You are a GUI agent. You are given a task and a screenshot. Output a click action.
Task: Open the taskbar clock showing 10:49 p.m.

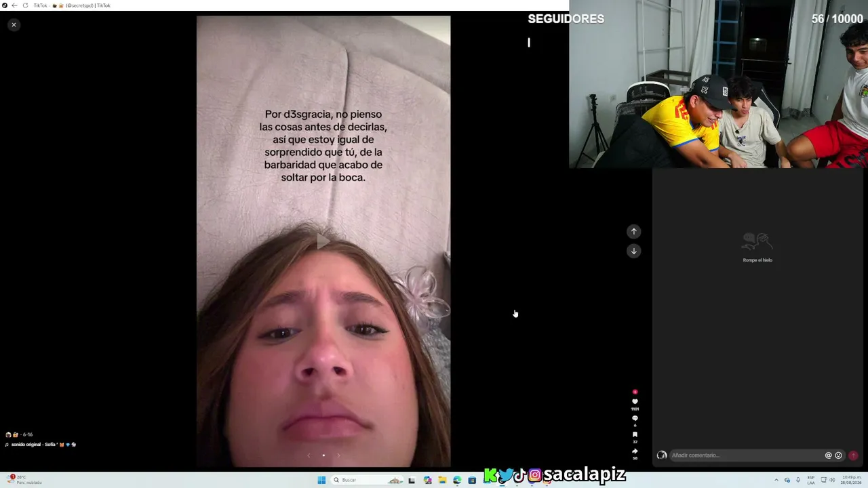click(x=851, y=480)
